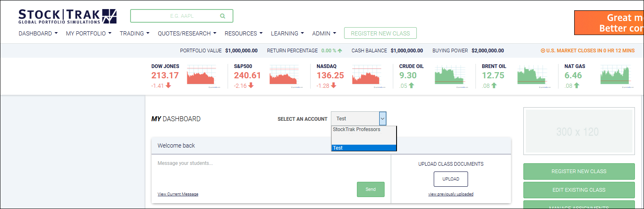Click the S&P500 240.61 value
The height and width of the screenshot is (209, 644).
click(247, 75)
